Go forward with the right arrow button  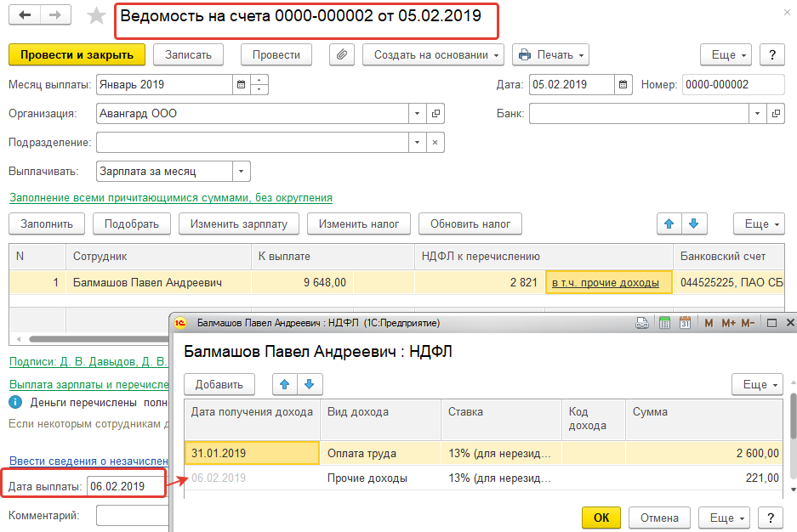[55, 15]
